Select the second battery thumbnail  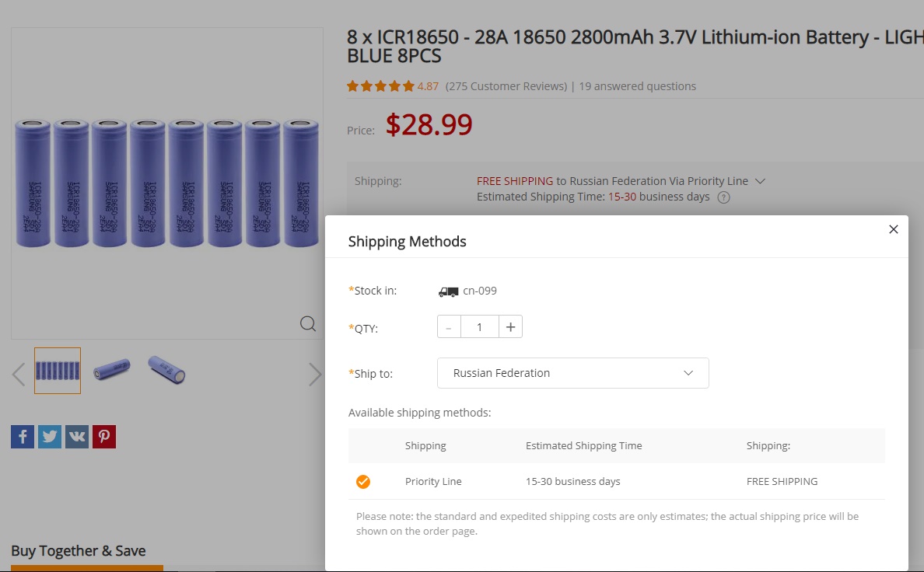tap(112, 369)
